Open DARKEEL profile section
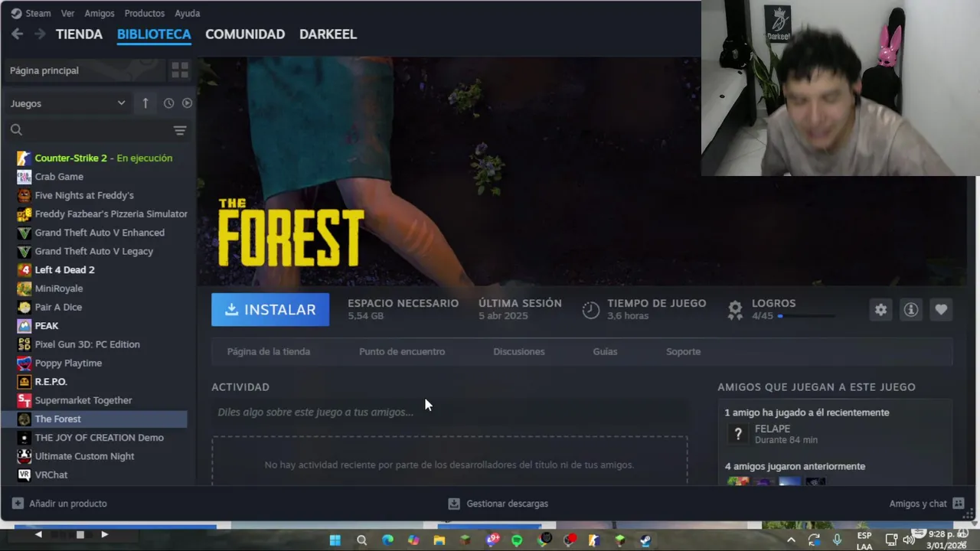Viewport: 980px width, 551px height. 328,34
